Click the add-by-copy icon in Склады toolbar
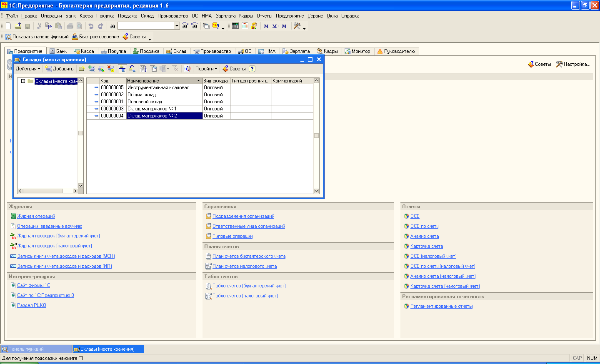Screen dimensions: 600x364 point(92,69)
